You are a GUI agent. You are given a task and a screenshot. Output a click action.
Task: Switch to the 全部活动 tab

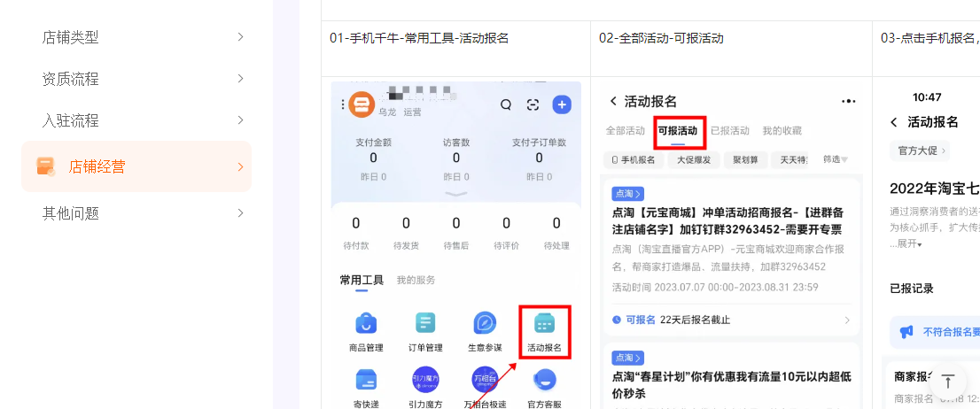click(x=625, y=130)
